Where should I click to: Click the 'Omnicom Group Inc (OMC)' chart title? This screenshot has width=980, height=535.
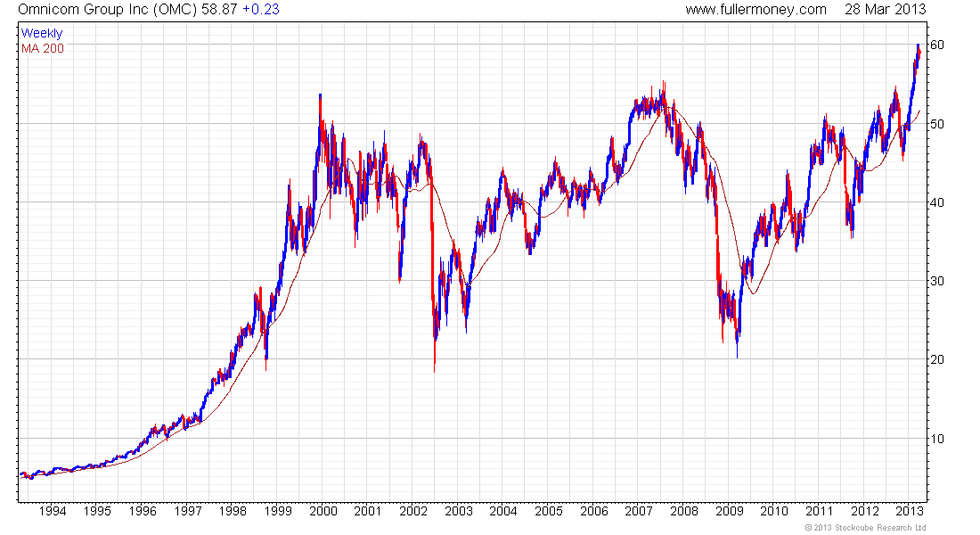(108, 10)
